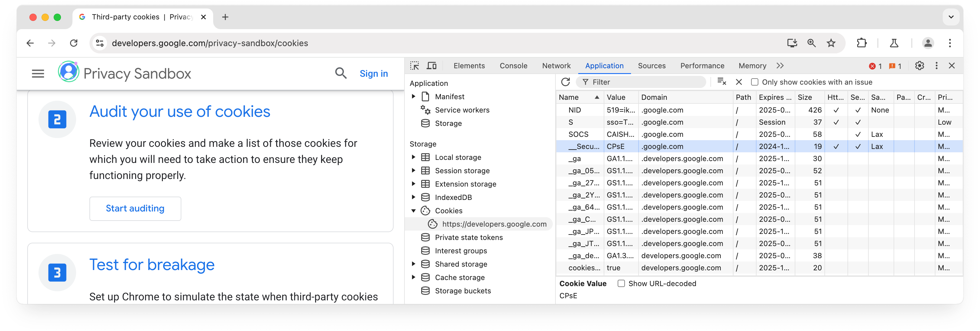Click 'Start auditing' button on page
The width and height of the screenshot is (980, 331).
coord(134,208)
